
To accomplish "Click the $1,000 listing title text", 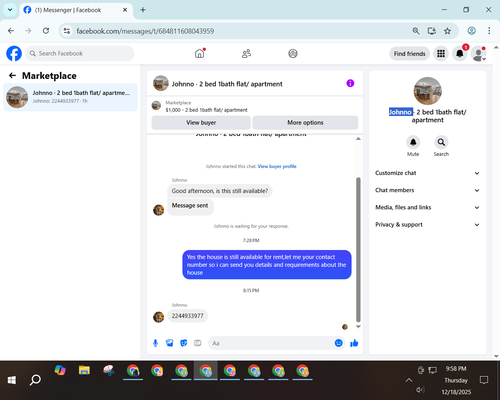I will (x=206, y=110).
